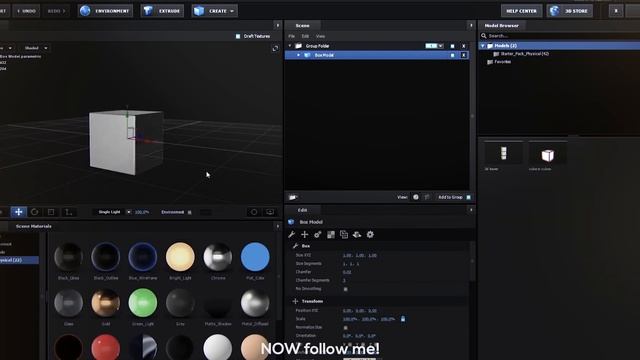Toggle the No Smoothing checkbox
This screenshot has height=360, width=640.
pyautogui.click(x=346, y=289)
